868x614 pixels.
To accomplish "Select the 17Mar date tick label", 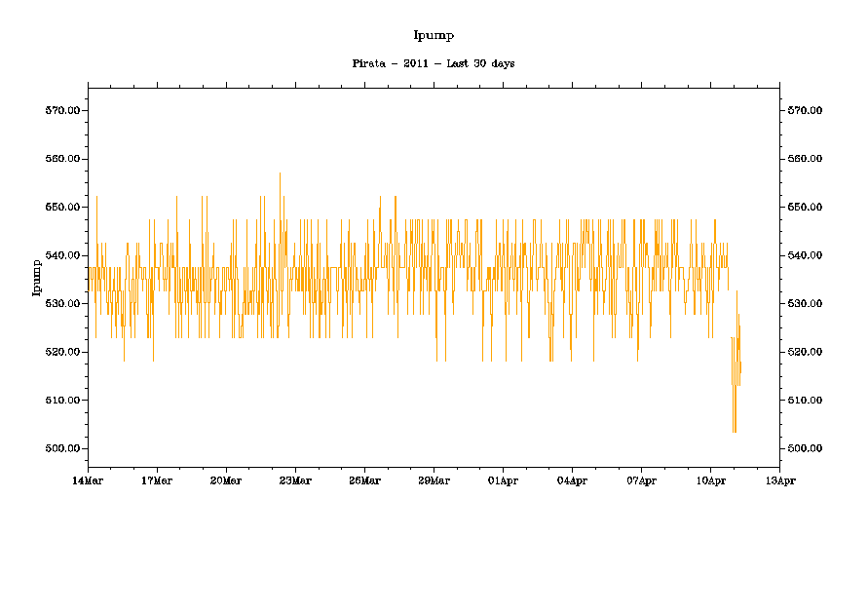I will [x=157, y=480].
